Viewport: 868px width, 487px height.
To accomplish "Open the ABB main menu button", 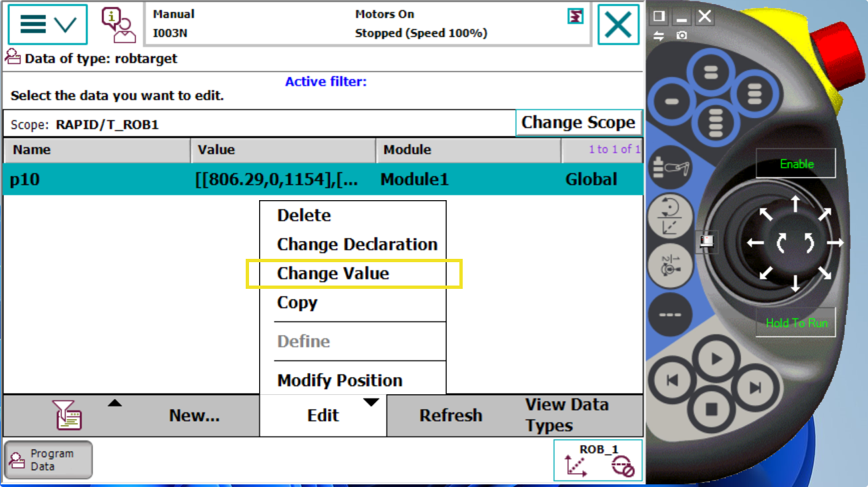I will [x=47, y=25].
